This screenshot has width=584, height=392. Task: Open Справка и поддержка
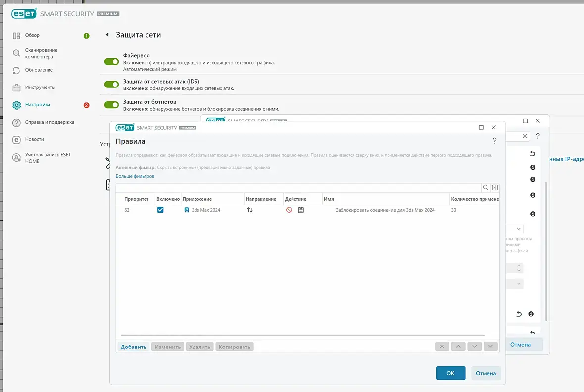click(x=49, y=122)
